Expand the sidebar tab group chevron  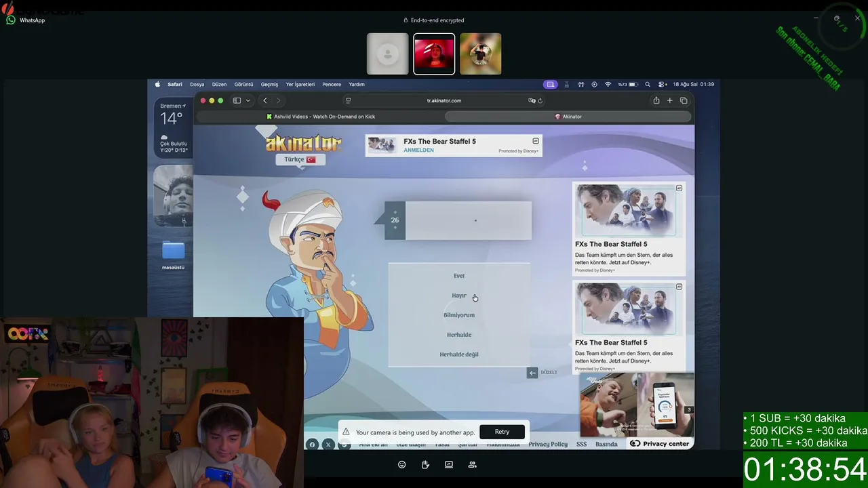click(x=248, y=100)
